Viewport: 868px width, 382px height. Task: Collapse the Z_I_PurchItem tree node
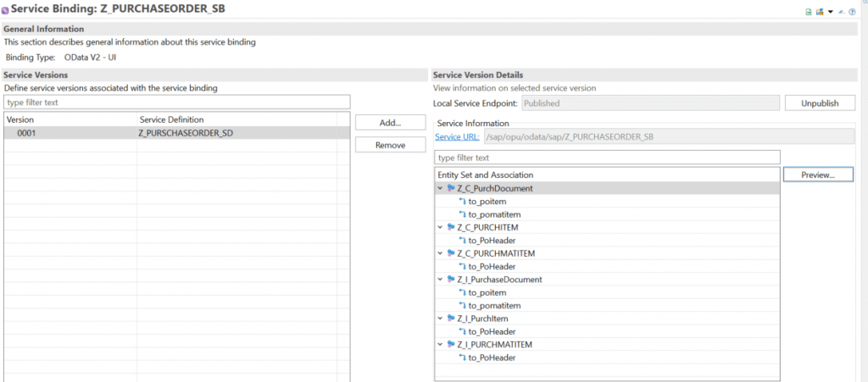441,318
